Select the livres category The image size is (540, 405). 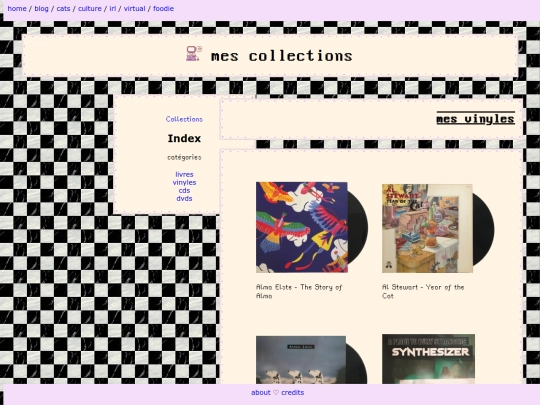tap(184, 175)
